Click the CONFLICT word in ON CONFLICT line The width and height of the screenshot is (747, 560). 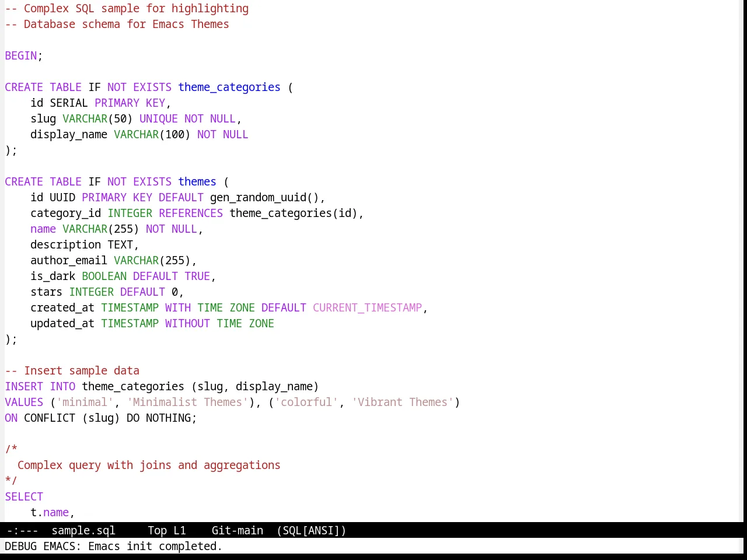(50, 418)
